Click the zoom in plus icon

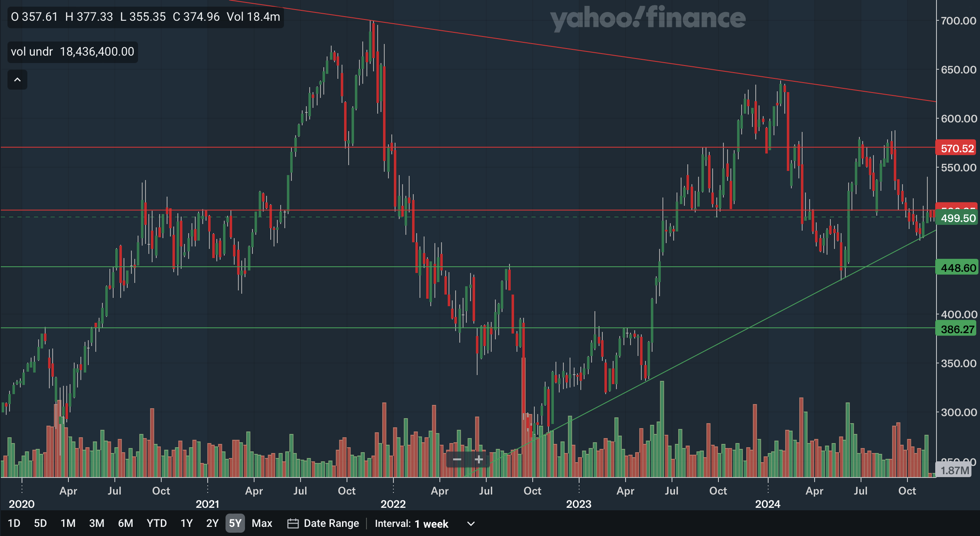[479, 459]
